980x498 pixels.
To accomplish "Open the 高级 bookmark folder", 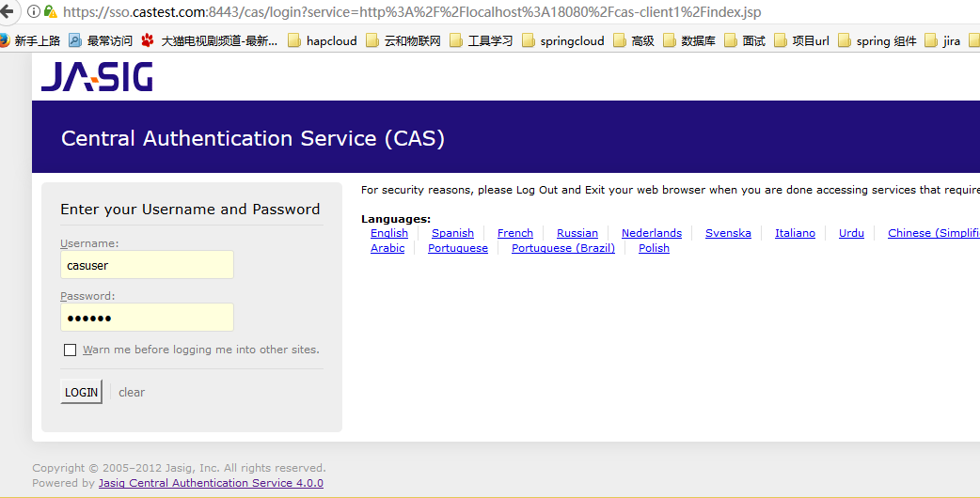I will pyautogui.click(x=634, y=40).
